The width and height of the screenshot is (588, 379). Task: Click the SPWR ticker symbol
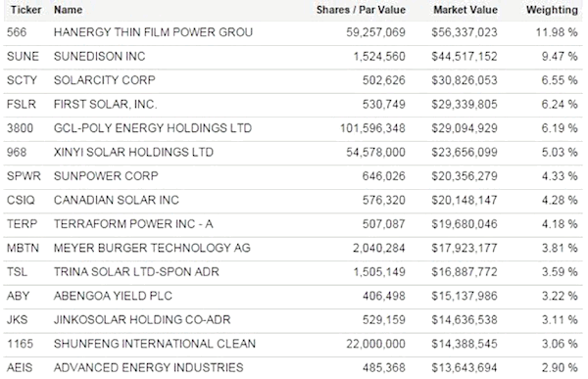pyautogui.click(x=24, y=176)
